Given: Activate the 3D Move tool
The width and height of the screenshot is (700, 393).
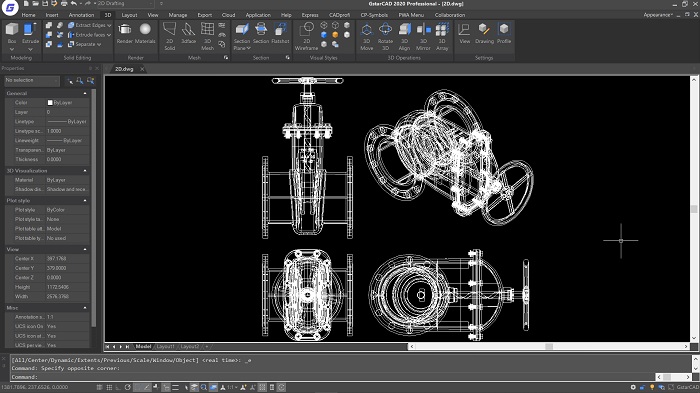Looking at the screenshot, I should click(367, 36).
